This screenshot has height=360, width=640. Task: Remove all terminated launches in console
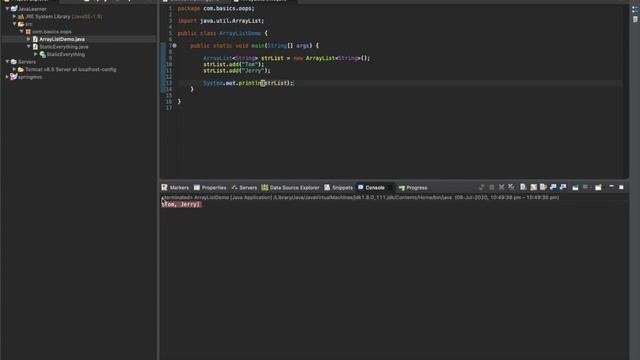[x=511, y=187]
